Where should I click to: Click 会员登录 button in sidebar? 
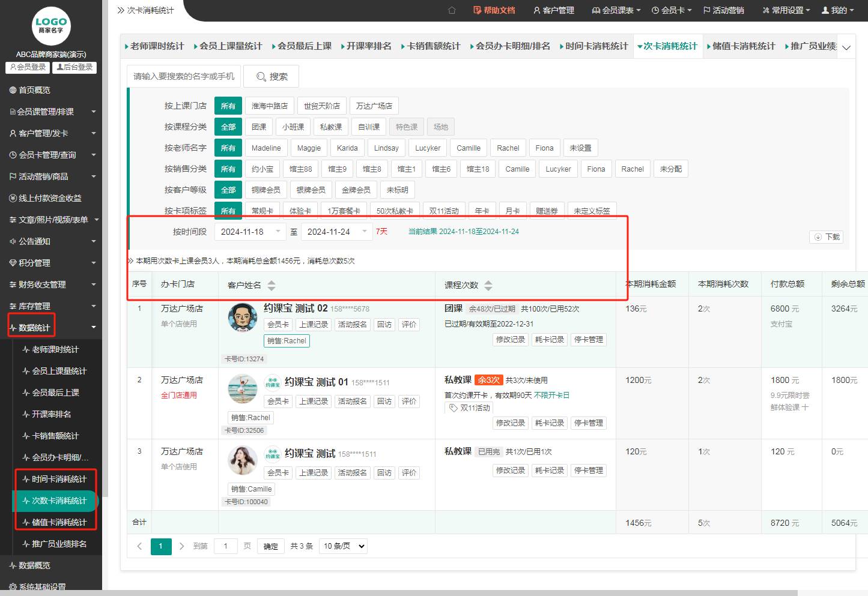pyautogui.click(x=28, y=67)
